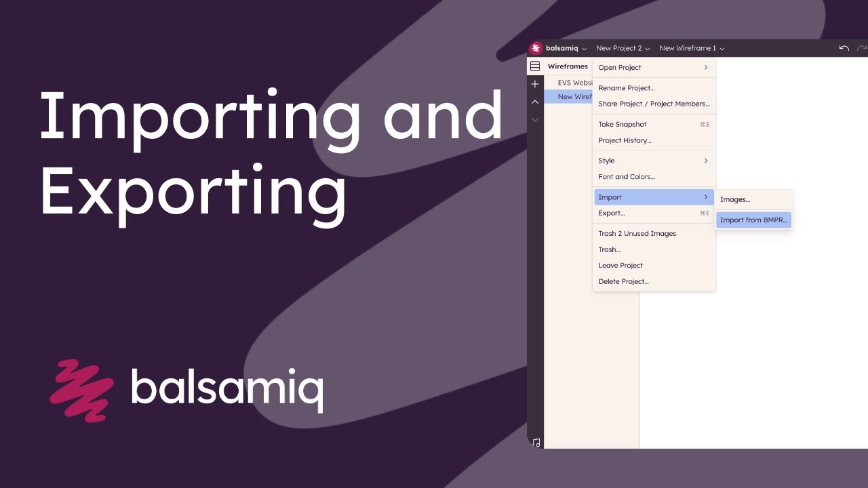Select the New Wireframe row in the list
Image resolution: width=868 pixels, height=488 pixels.
coord(569,97)
